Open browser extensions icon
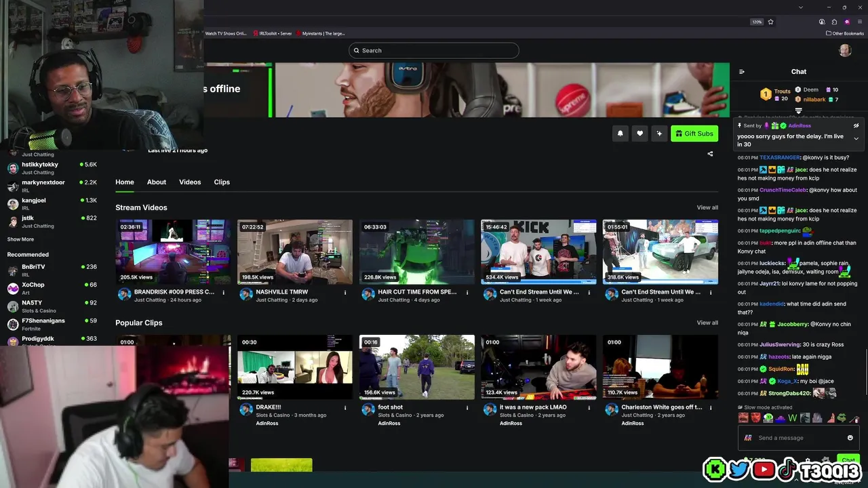 834,22
